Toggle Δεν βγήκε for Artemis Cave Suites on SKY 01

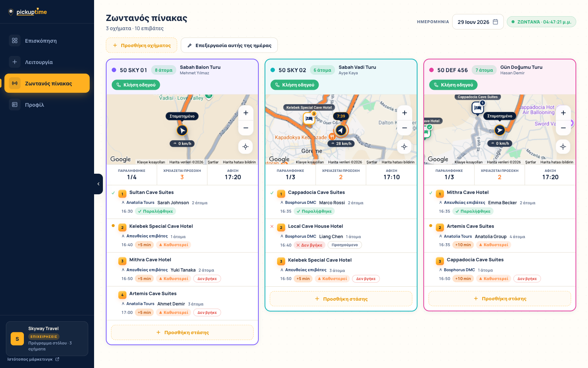click(x=207, y=312)
